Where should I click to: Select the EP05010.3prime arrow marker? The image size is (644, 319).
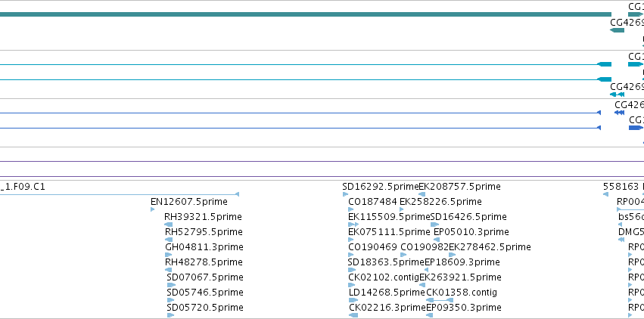pos(437,240)
